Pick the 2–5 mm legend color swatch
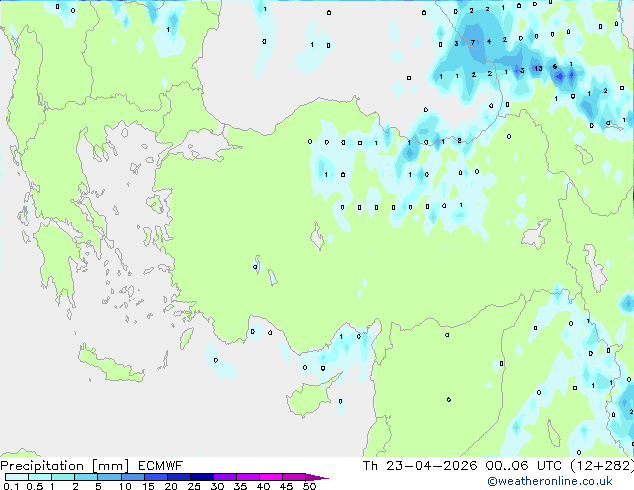The image size is (634, 490). (x=86, y=477)
